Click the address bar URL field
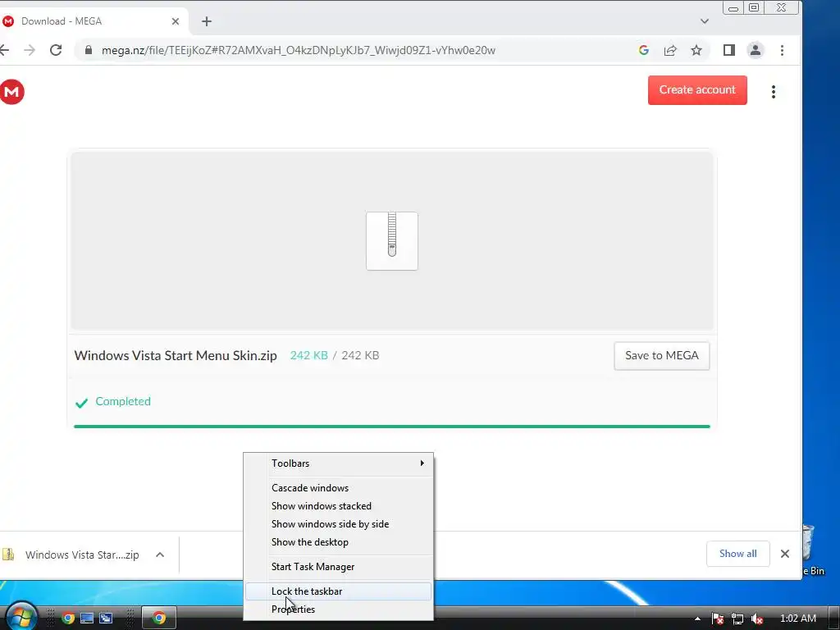The image size is (840, 630). 354,50
